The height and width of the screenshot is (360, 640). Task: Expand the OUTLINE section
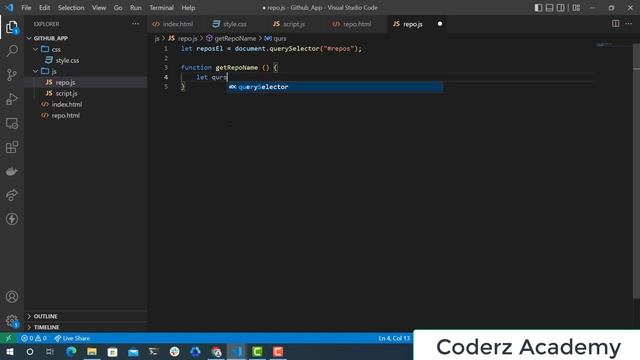pyautogui.click(x=45, y=316)
